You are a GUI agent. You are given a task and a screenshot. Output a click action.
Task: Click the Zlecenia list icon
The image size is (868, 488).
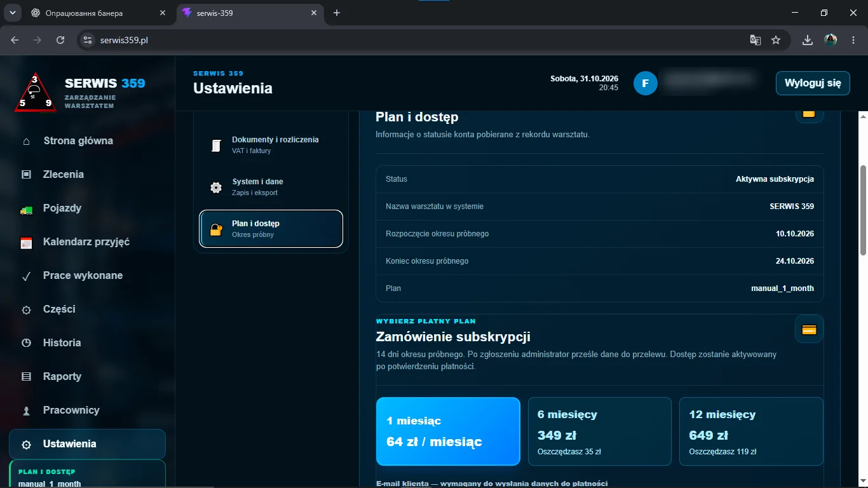(x=26, y=175)
